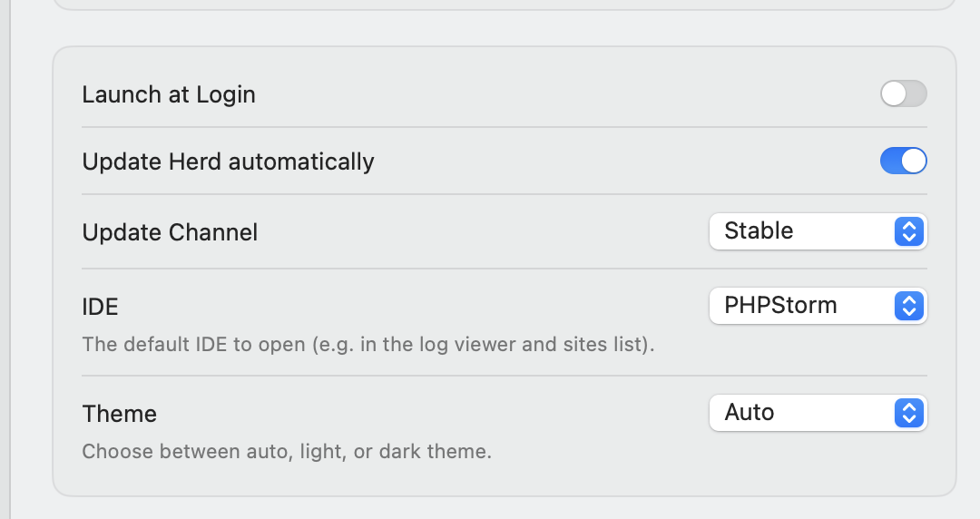
Task: Click the theme choice description text
Action: pyautogui.click(x=286, y=451)
